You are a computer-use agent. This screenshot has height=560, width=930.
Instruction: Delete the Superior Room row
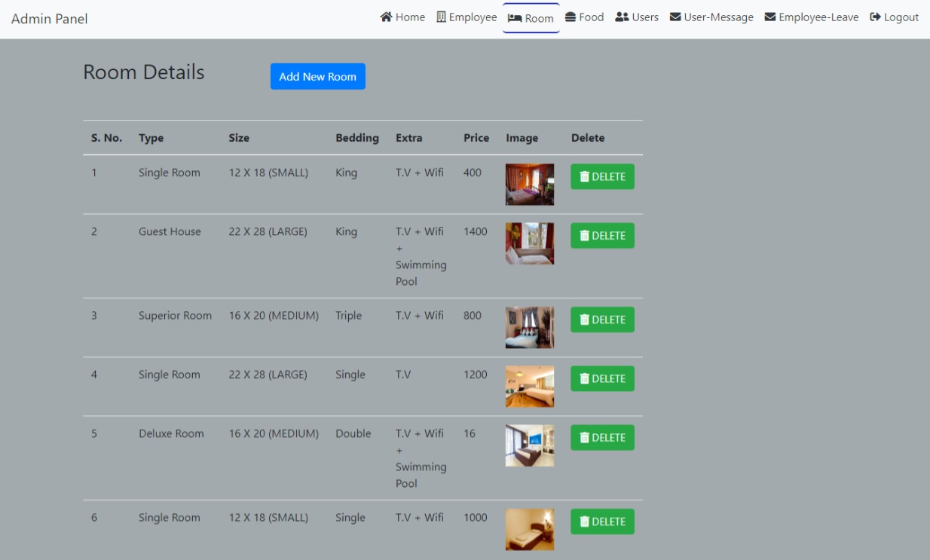pyautogui.click(x=602, y=320)
